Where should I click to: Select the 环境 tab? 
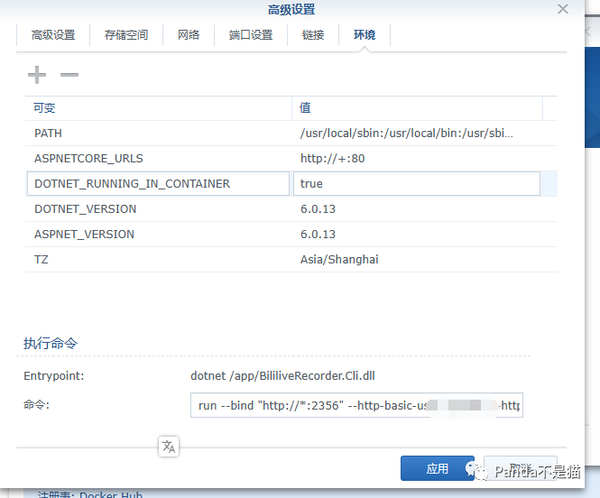click(x=364, y=35)
